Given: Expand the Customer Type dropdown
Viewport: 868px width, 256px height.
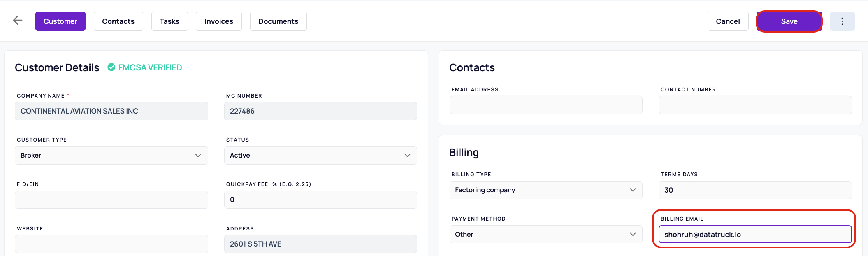Looking at the screenshot, I should pyautogui.click(x=111, y=155).
